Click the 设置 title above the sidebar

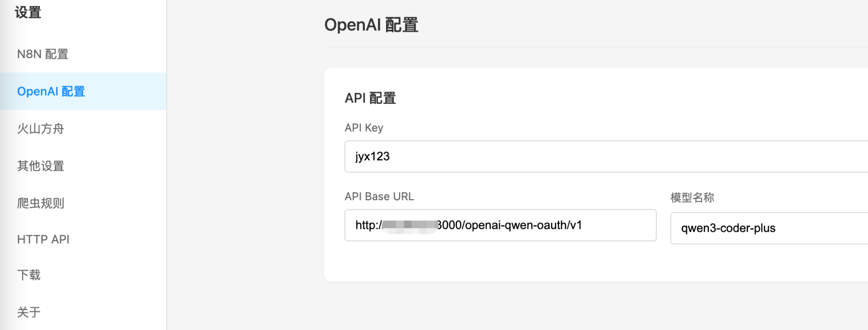28,12
